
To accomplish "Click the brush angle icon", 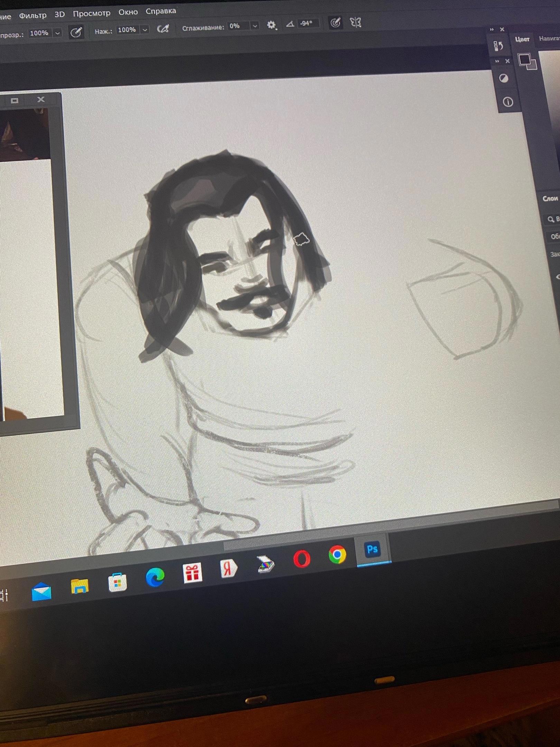I will [x=290, y=24].
